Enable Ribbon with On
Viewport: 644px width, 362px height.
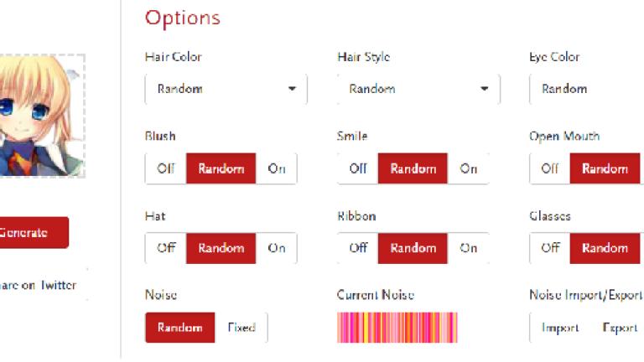[468, 248]
